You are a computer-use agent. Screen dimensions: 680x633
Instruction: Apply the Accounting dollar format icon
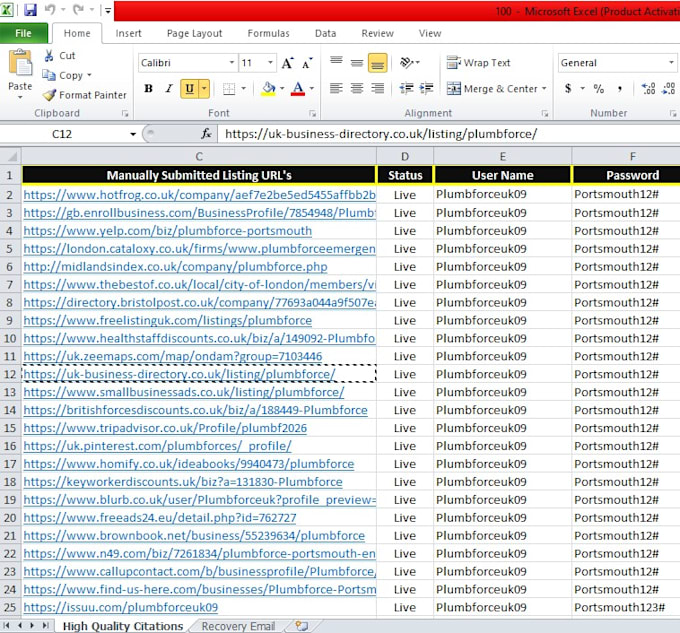coord(568,89)
